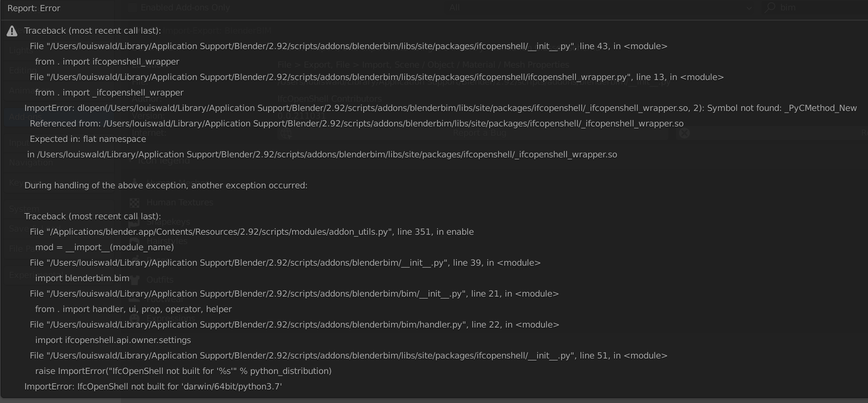Click the Report: Error header to dismiss
This screenshot has width=868, height=403.
[x=34, y=8]
